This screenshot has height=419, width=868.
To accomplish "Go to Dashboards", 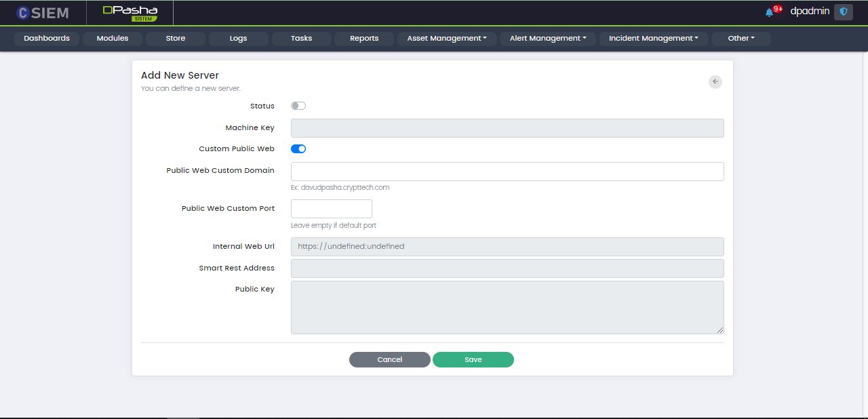I will 47,39.
